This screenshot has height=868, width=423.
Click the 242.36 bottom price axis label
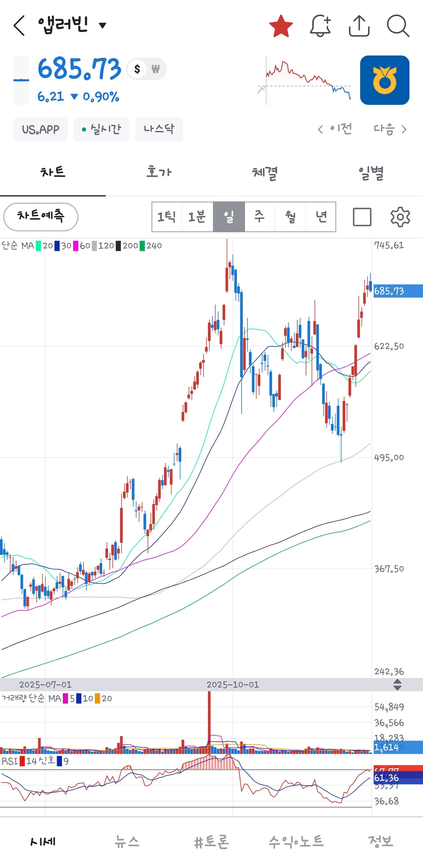(389, 672)
